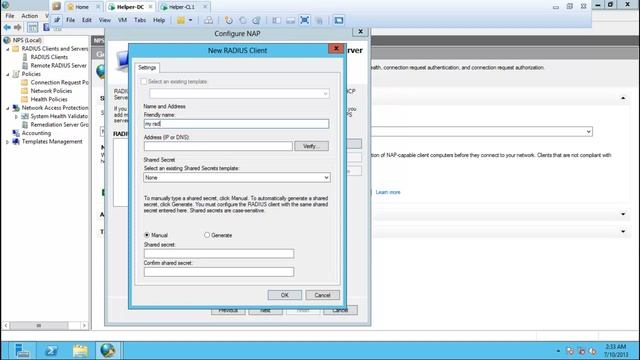Select the Manual radio button

(147, 235)
